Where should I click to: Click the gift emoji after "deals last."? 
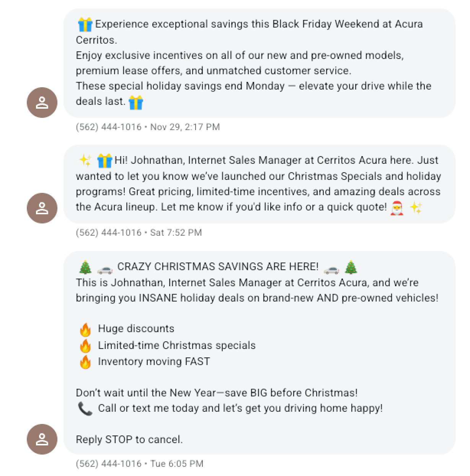[x=136, y=102]
